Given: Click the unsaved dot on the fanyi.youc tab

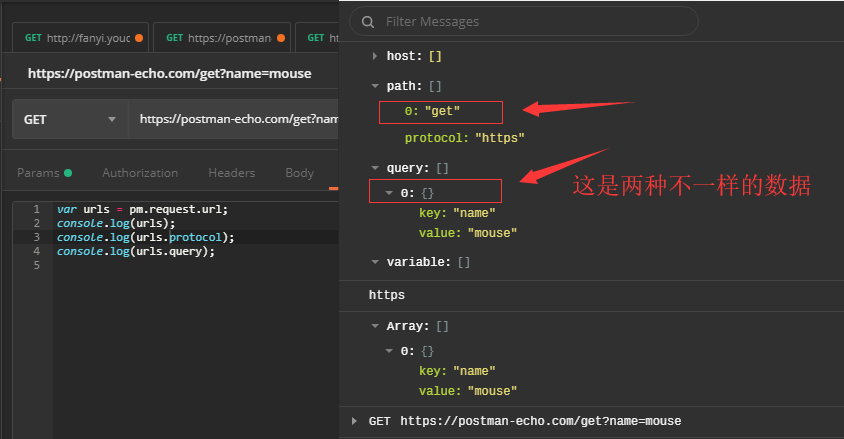Looking at the screenshot, I should tap(139, 38).
